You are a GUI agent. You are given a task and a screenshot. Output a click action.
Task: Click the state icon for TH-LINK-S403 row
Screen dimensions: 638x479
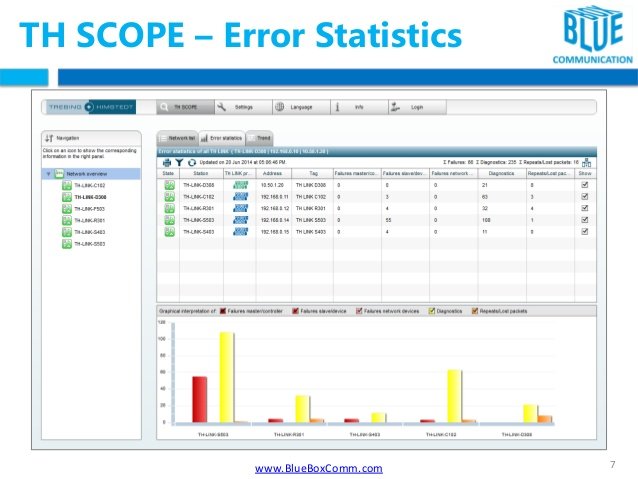point(169,231)
